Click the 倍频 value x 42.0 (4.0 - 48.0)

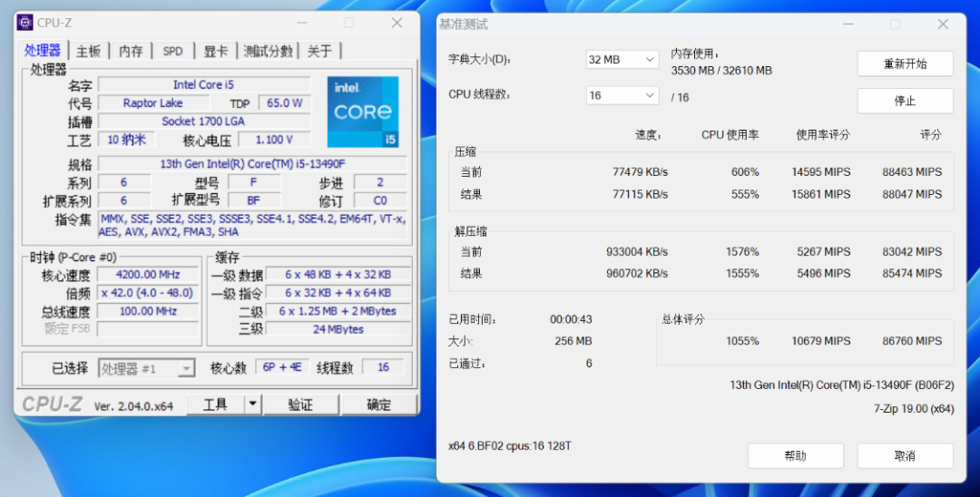[148, 293]
